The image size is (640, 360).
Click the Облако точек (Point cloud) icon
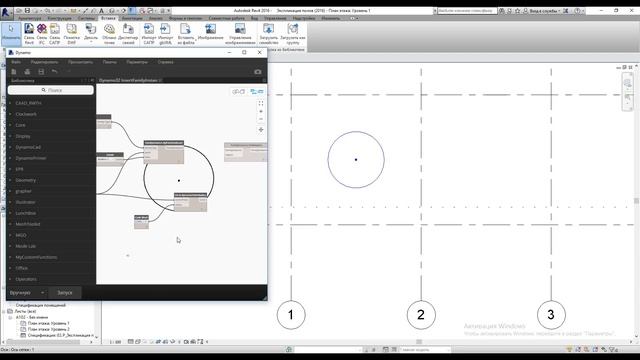click(109, 33)
